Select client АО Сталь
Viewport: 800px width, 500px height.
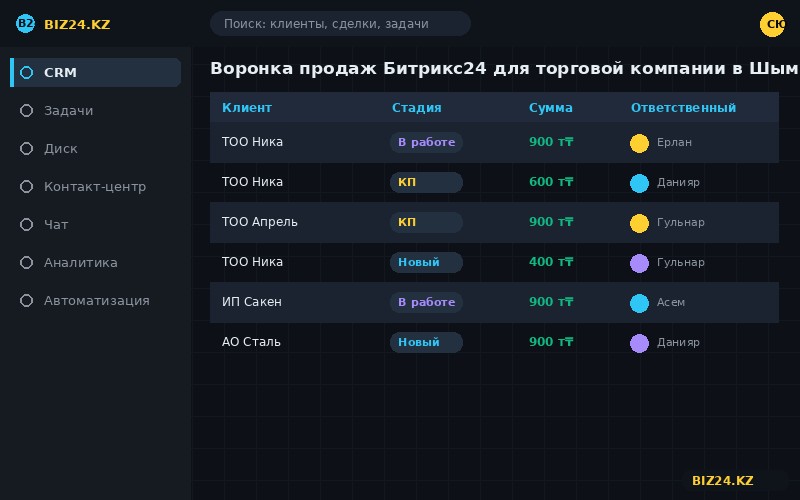point(251,342)
